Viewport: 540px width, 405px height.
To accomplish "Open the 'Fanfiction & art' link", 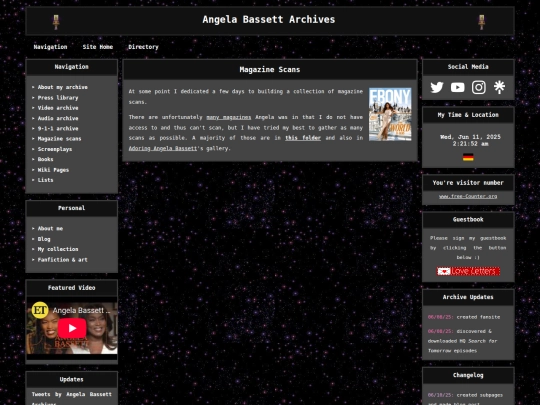I will click(x=62, y=260).
